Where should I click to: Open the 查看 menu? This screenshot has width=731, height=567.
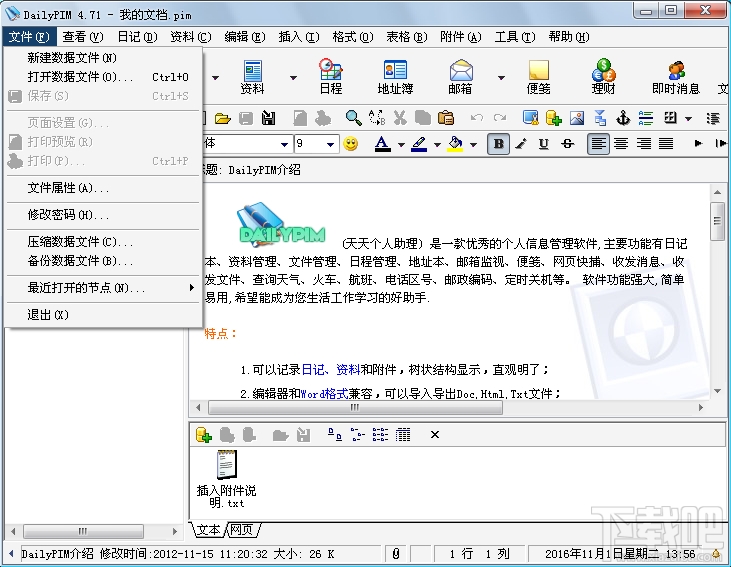[83, 37]
